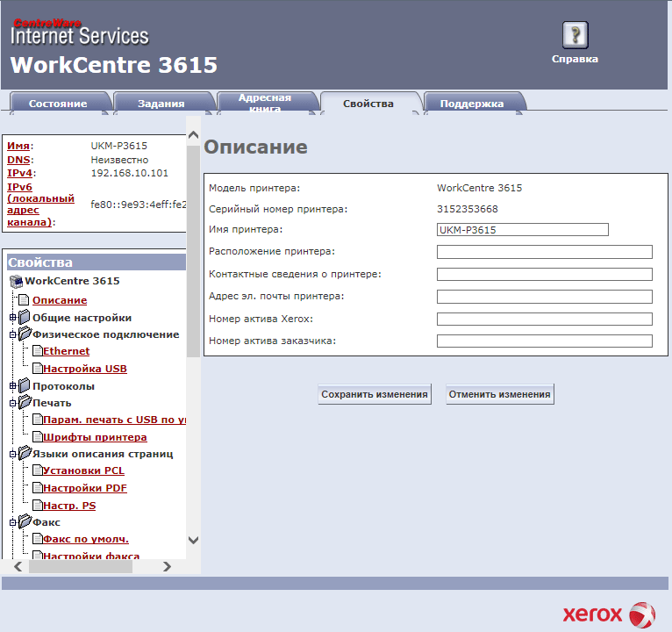Focus the Расположение принтера input field
Screen dimensions: 672x632
click(x=545, y=252)
